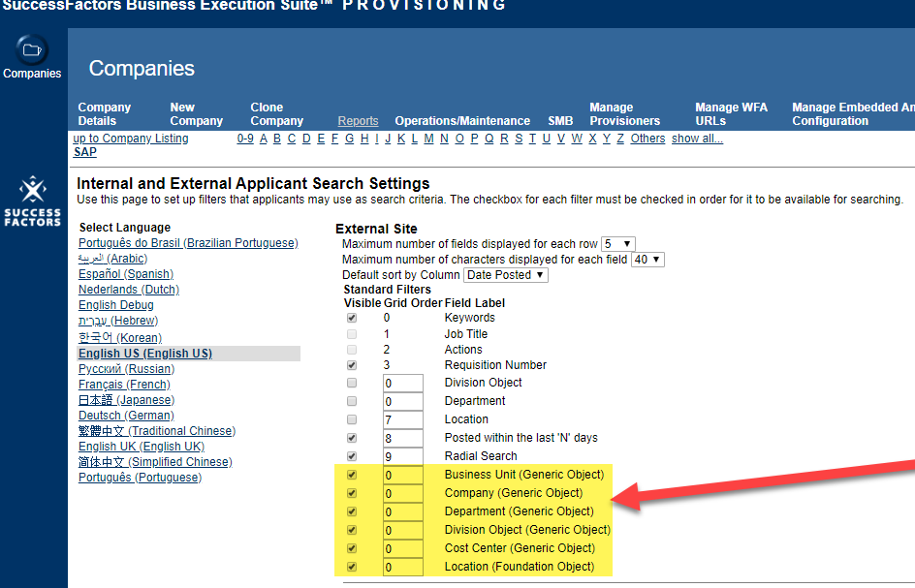This screenshot has width=915, height=588.
Task: Select Brazilian Portuguese language
Action: pyautogui.click(x=188, y=243)
